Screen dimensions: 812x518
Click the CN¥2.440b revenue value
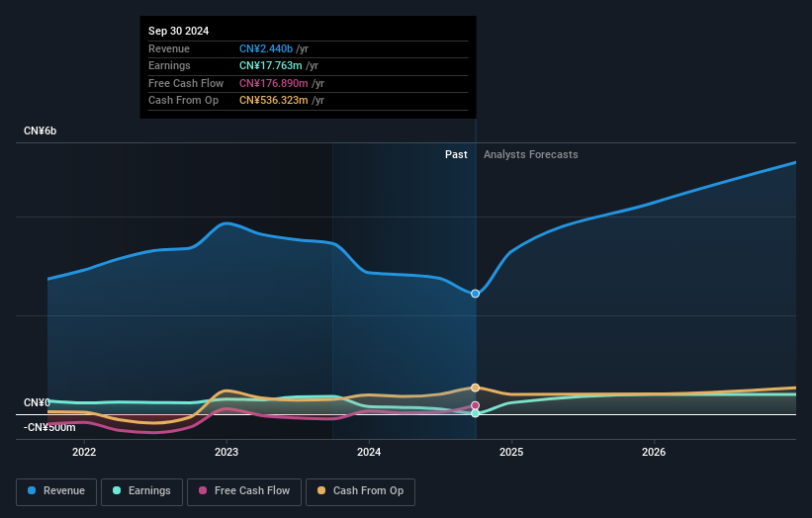pyautogui.click(x=266, y=48)
